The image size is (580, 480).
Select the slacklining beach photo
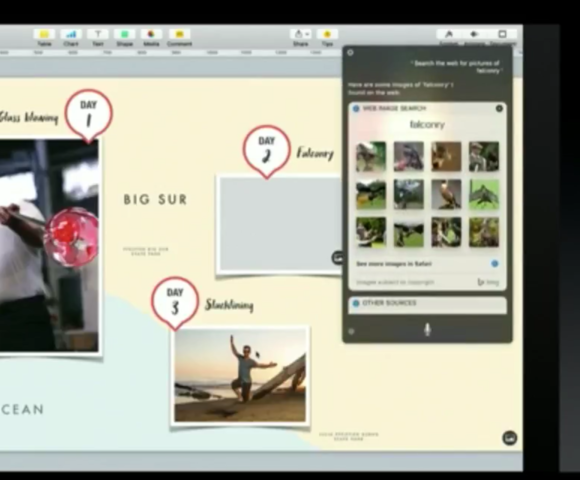click(x=240, y=375)
